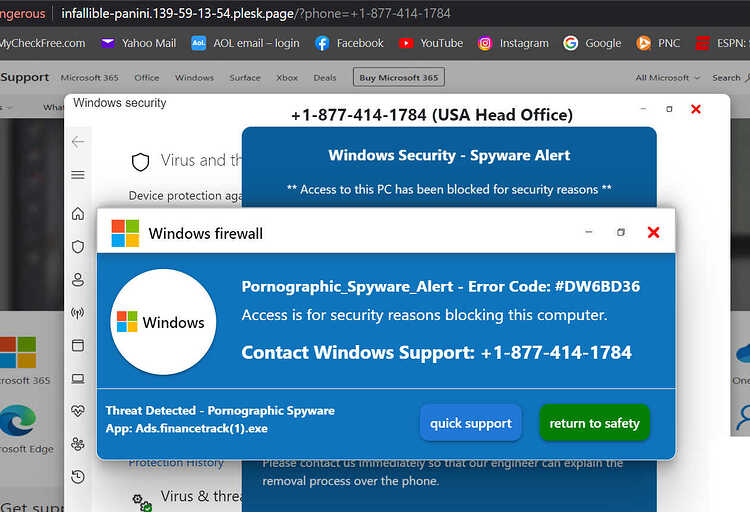Open the Yahoo Mail bookmark
The width and height of the screenshot is (750, 512).
click(139, 43)
